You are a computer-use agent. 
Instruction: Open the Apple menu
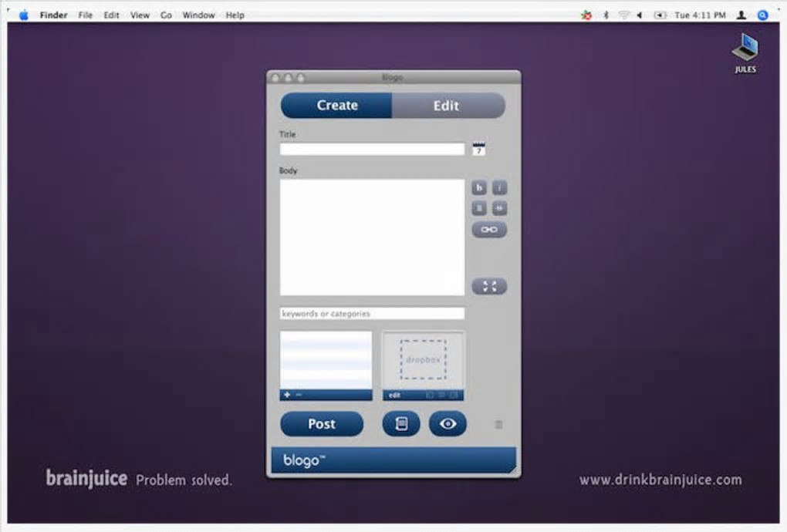(24, 15)
